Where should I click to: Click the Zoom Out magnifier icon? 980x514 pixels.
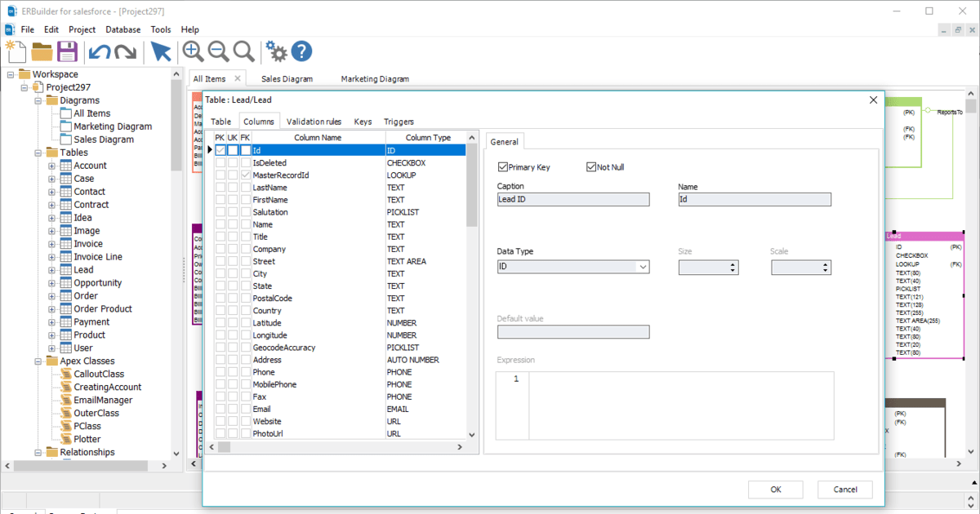tap(218, 51)
